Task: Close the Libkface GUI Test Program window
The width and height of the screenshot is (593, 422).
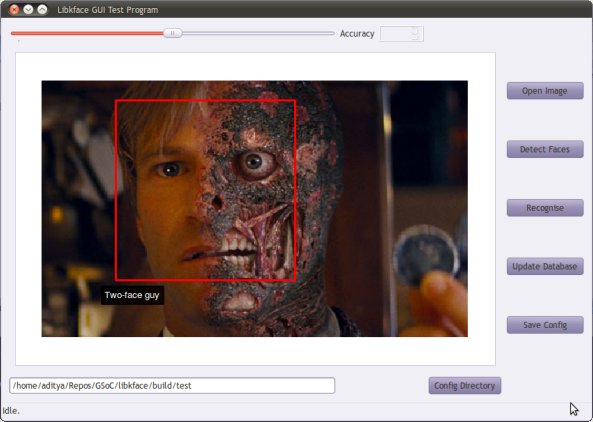Action: [14, 9]
